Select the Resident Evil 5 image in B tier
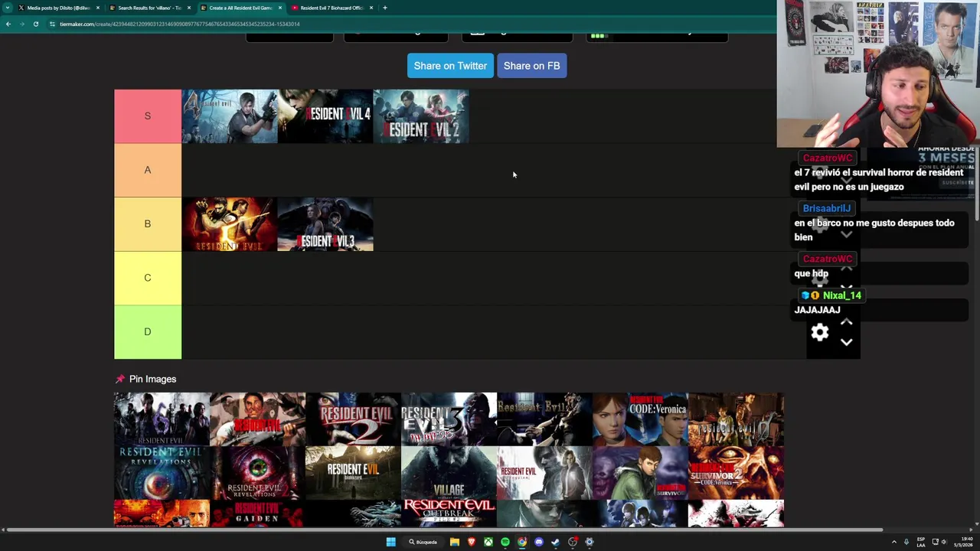 click(x=229, y=224)
